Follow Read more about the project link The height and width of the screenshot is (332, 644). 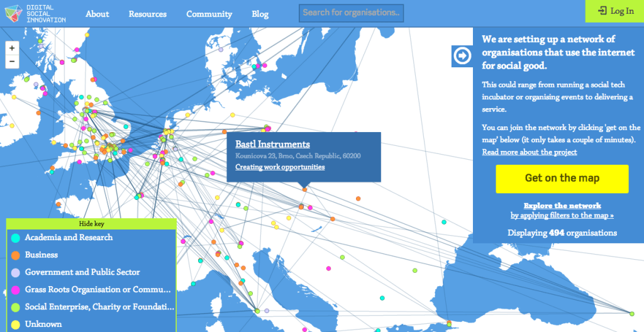tap(530, 152)
